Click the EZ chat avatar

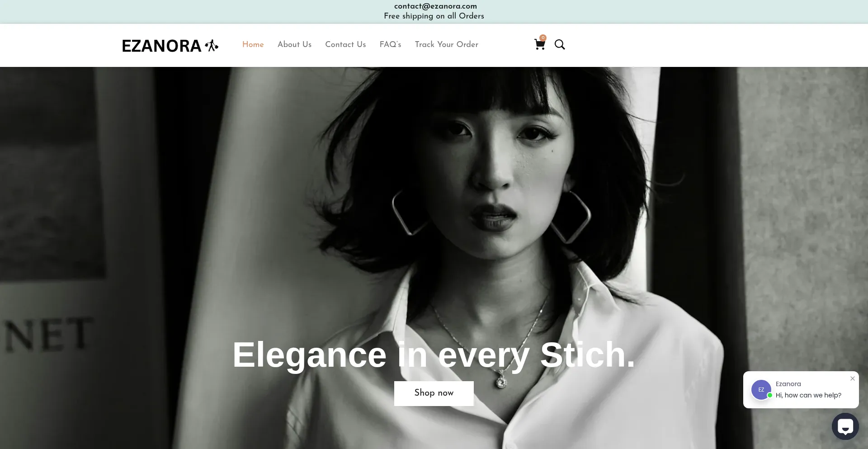click(x=761, y=389)
